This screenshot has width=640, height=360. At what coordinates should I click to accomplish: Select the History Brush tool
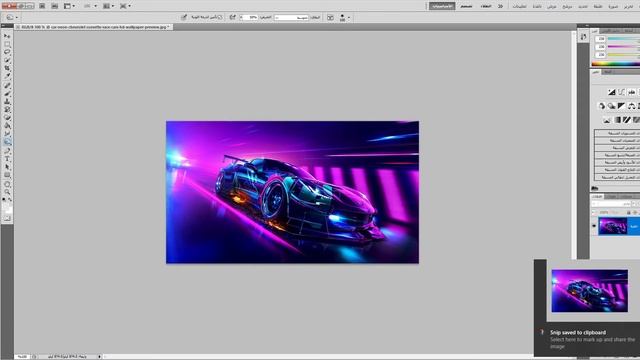click(7, 110)
